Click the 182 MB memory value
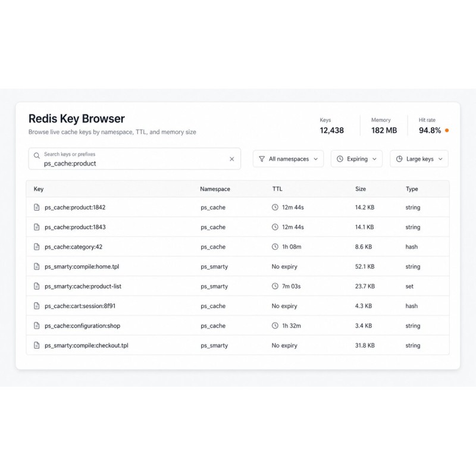This screenshot has width=476, height=476. (384, 130)
